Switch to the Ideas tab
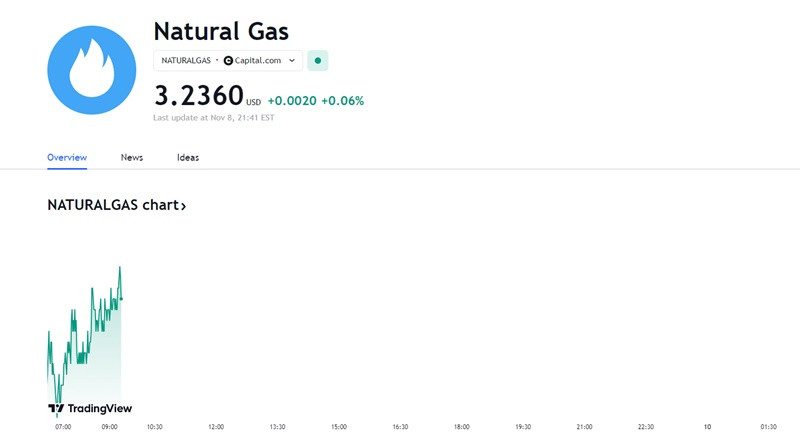The width and height of the screenshot is (800, 440). [188, 158]
